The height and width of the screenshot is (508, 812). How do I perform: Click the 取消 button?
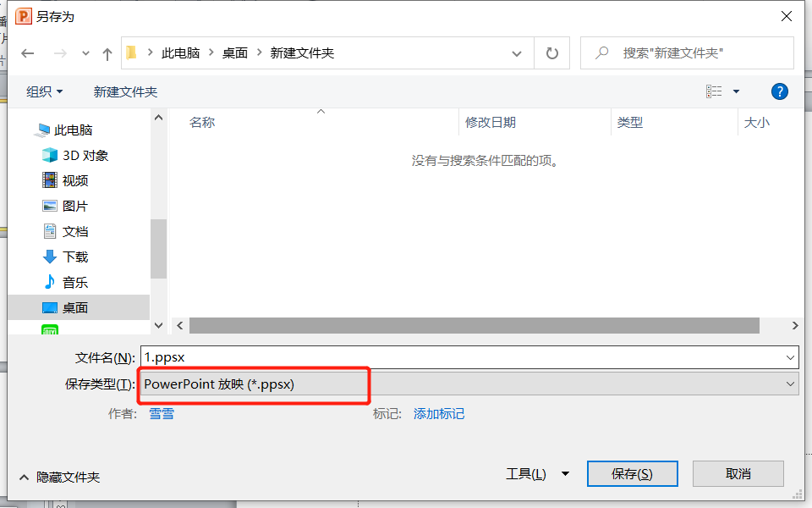pyautogui.click(x=738, y=474)
